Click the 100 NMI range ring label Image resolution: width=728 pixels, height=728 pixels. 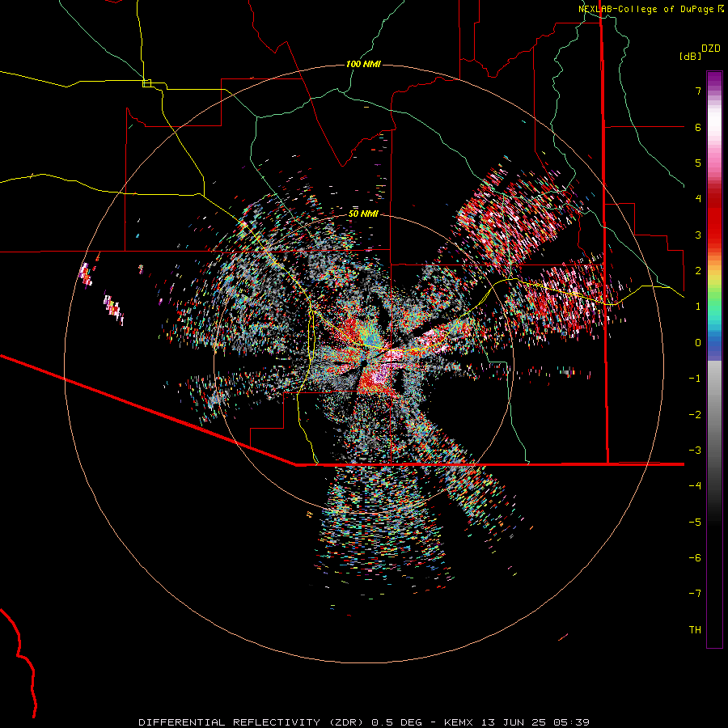point(363,64)
